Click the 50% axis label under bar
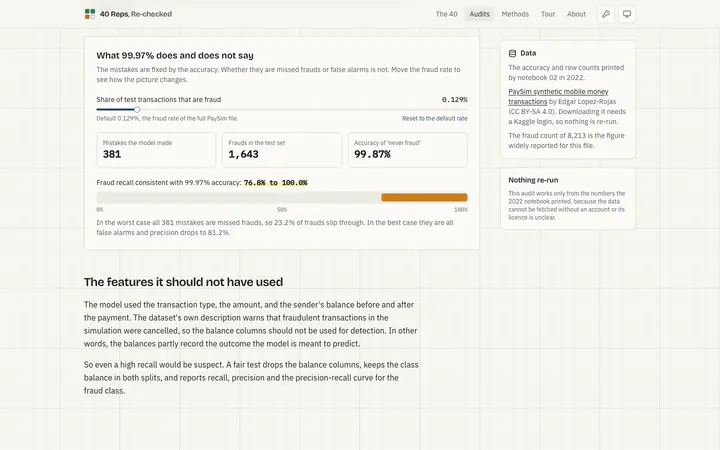Image resolution: width=720 pixels, height=450 pixels. point(282,210)
